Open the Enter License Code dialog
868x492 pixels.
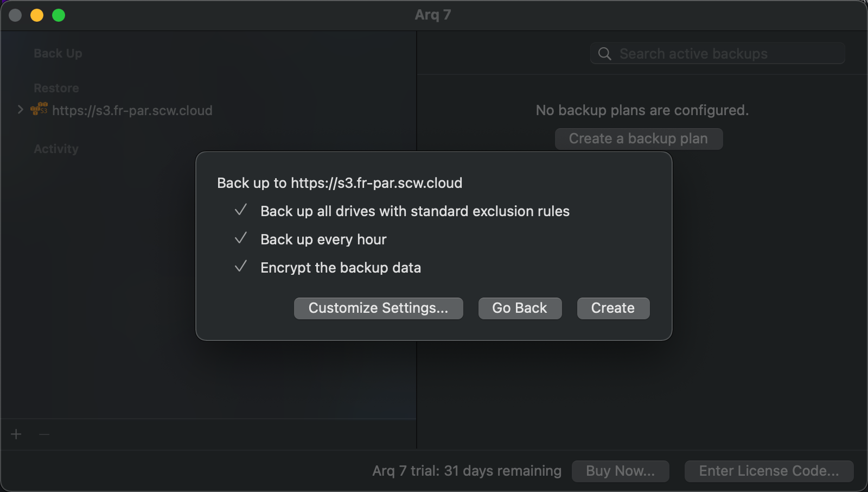(x=769, y=471)
